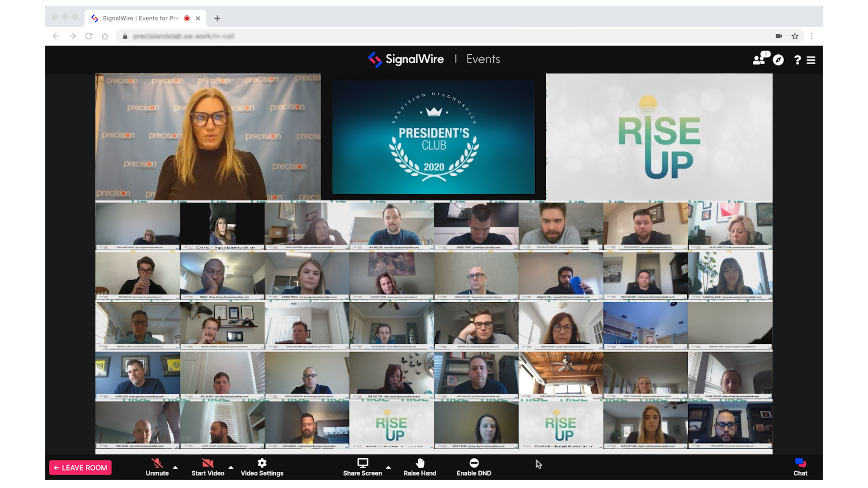Go back in browser history
The width and height of the screenshot is (868, 488).
tap(56, 36)
